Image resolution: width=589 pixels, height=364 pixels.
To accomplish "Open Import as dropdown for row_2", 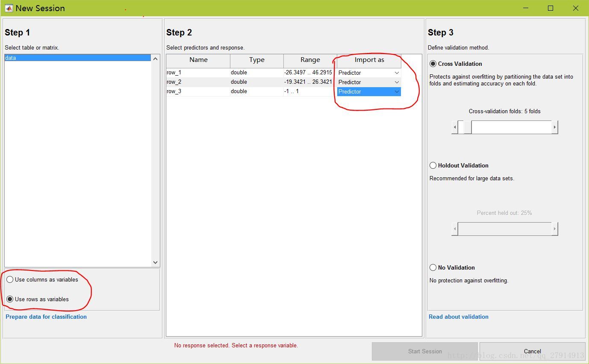I will tap(369, 82).
